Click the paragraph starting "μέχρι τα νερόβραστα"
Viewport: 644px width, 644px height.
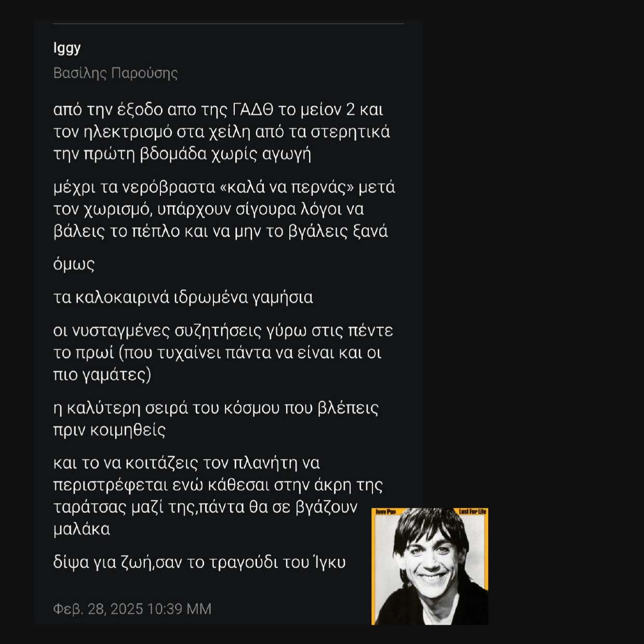point(224,209)
